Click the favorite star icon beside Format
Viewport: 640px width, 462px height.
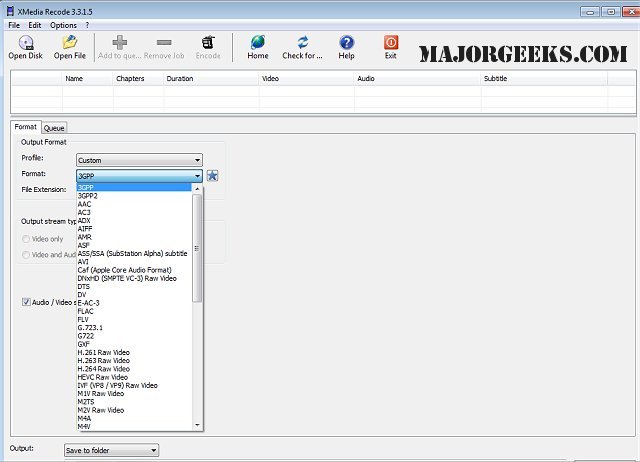click(x=213, y=175)
